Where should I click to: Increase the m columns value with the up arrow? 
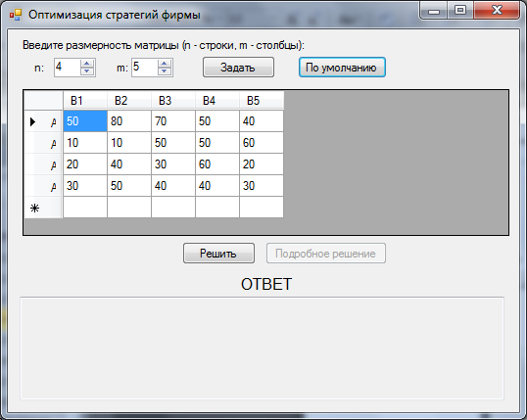click(x=164, y=64)
